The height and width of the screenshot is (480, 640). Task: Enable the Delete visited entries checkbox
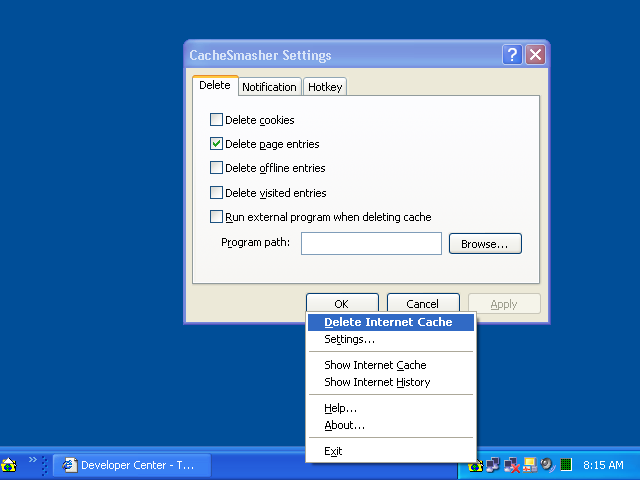point(216,192)
